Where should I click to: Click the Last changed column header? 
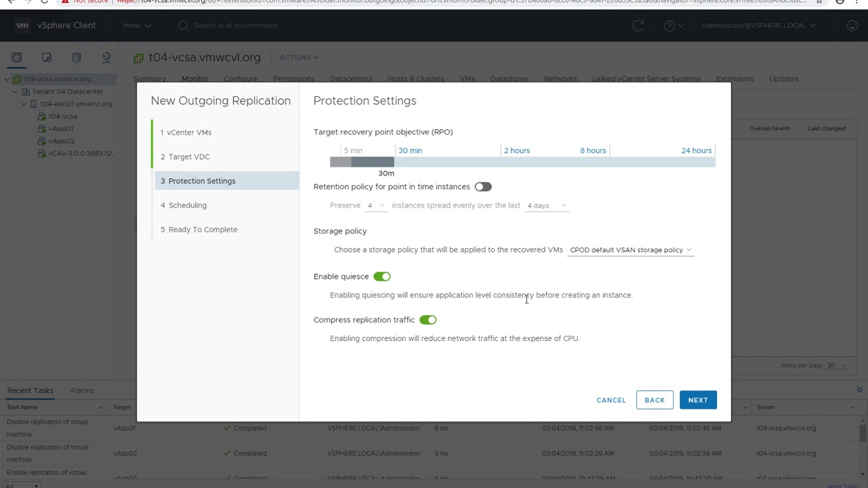[827, 128]
